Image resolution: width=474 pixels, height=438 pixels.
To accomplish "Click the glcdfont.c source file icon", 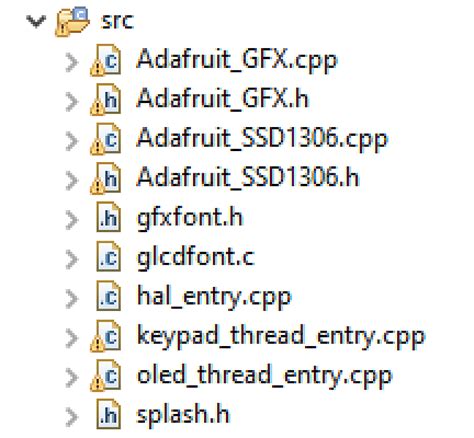I will (108, 257).
